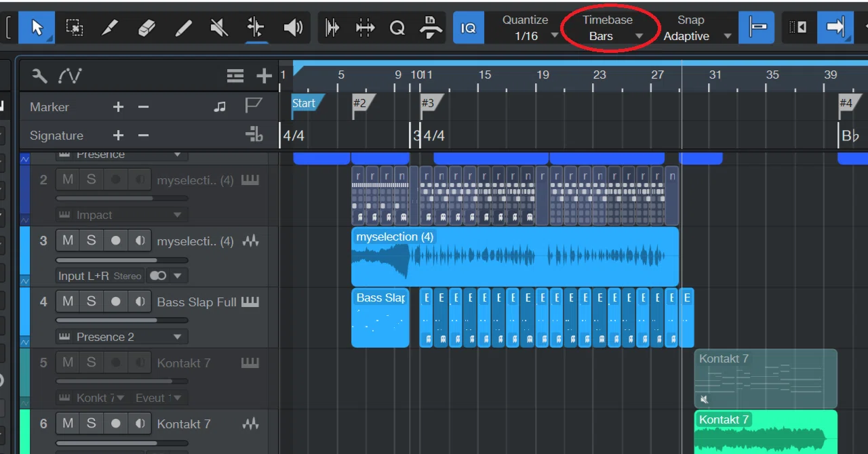Screen dimensions: 868x454
Task: Toggle the IQ input quantize button
Action: pyautogui.click(x=469, y=28)
